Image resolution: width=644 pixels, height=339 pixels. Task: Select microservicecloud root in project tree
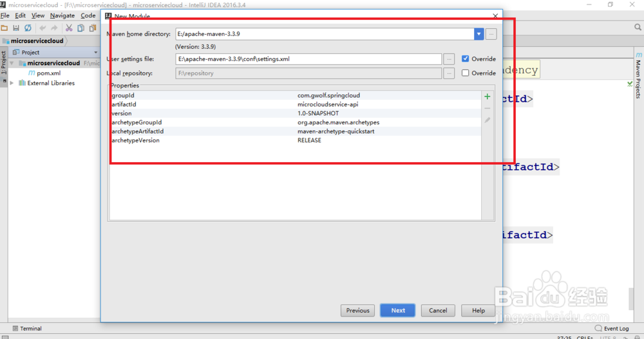coord(53,63)
